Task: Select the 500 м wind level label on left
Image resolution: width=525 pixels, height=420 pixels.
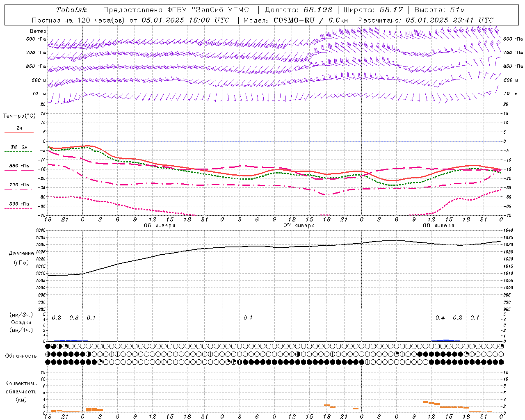Action: click(x=39, y=80)
